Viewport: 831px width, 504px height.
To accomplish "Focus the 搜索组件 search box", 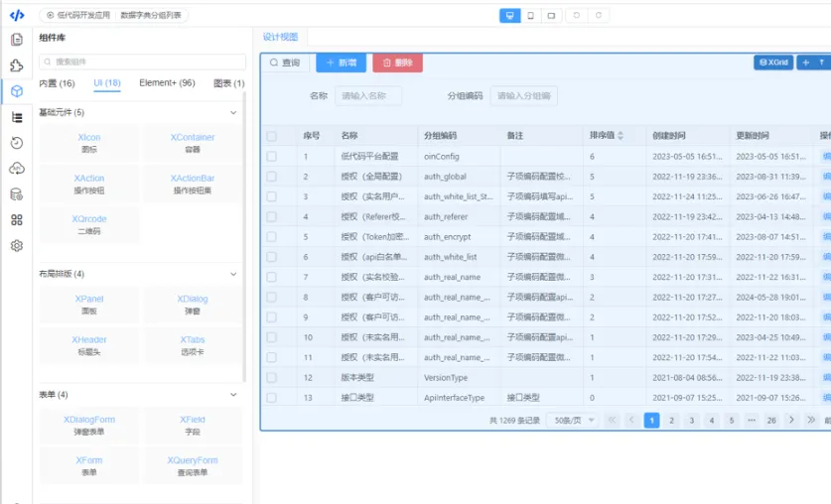I will pyautogui.click(x=143, y=62).
